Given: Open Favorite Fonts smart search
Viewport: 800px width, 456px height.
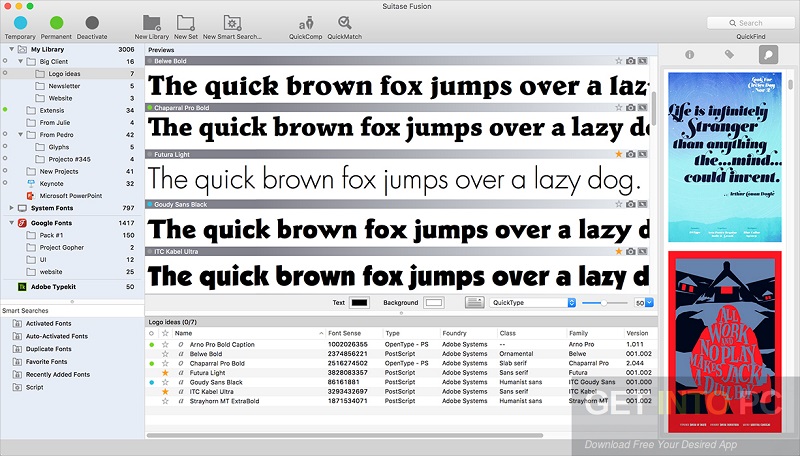Looking at the screenshot, I should pos(46,362).
